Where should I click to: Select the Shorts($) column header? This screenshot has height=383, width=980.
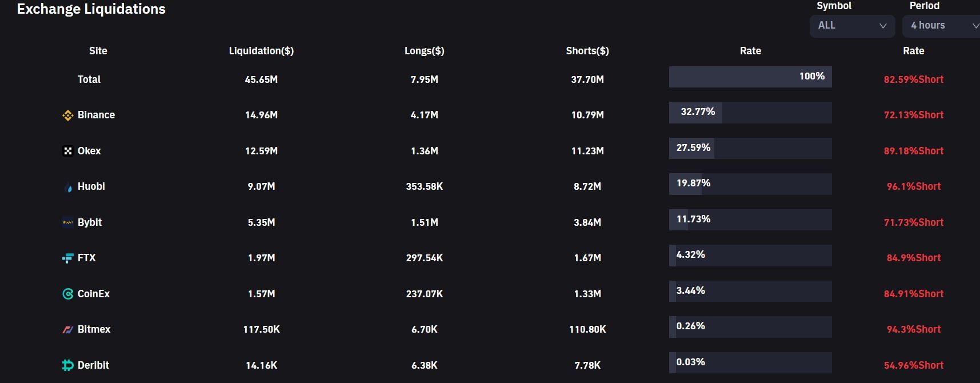point(587,51)
